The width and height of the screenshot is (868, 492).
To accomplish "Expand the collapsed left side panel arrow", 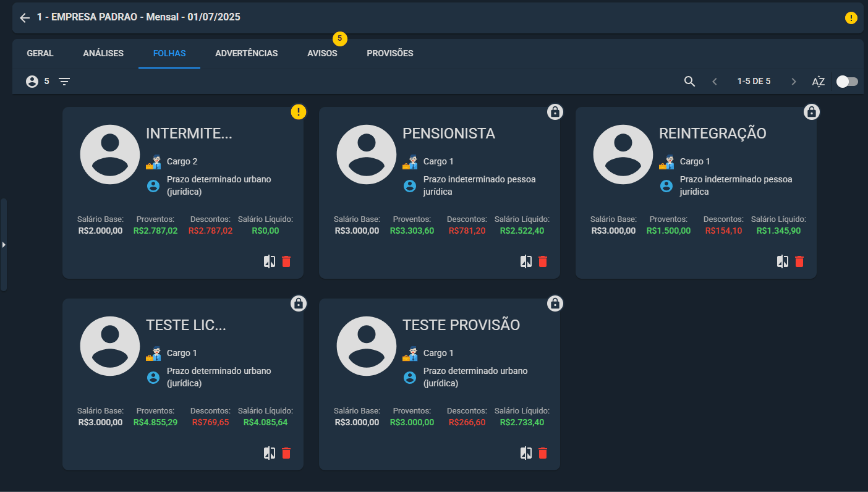I will tap(4, 245).
